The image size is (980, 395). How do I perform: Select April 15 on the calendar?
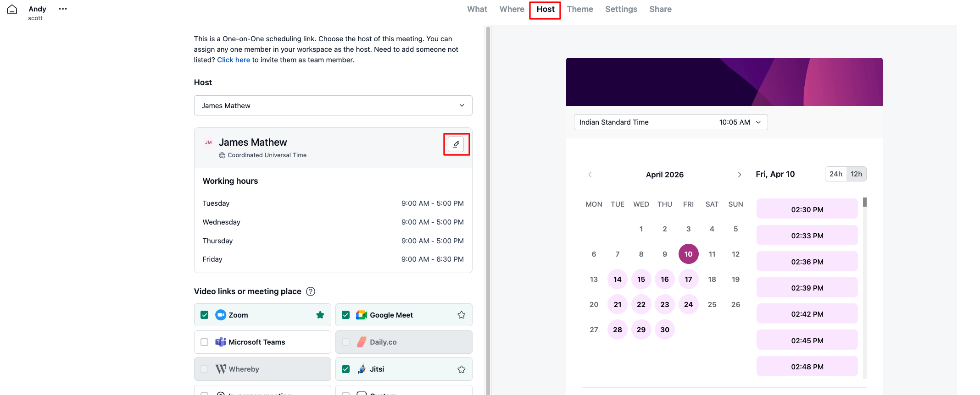coord(641,279)
